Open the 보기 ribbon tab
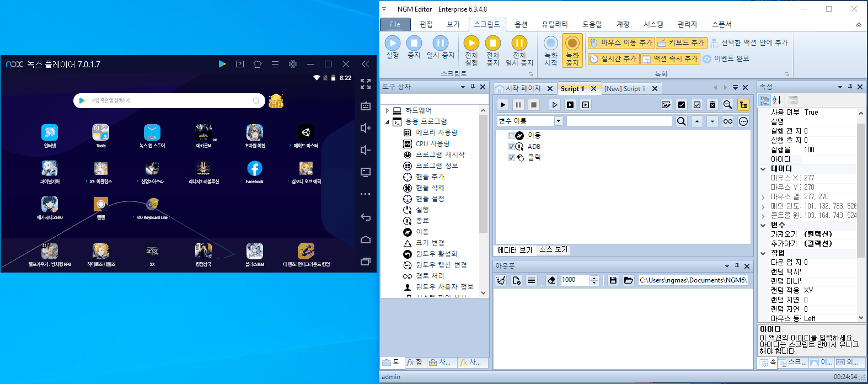This screenshot has width=868, height=384. (x=453, y=24)
